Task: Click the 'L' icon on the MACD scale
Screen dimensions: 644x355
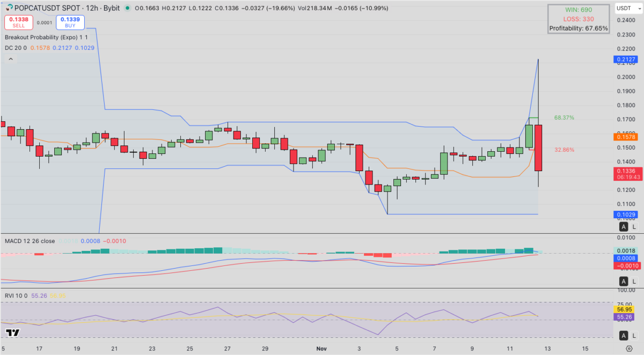Action: [633, 280]
